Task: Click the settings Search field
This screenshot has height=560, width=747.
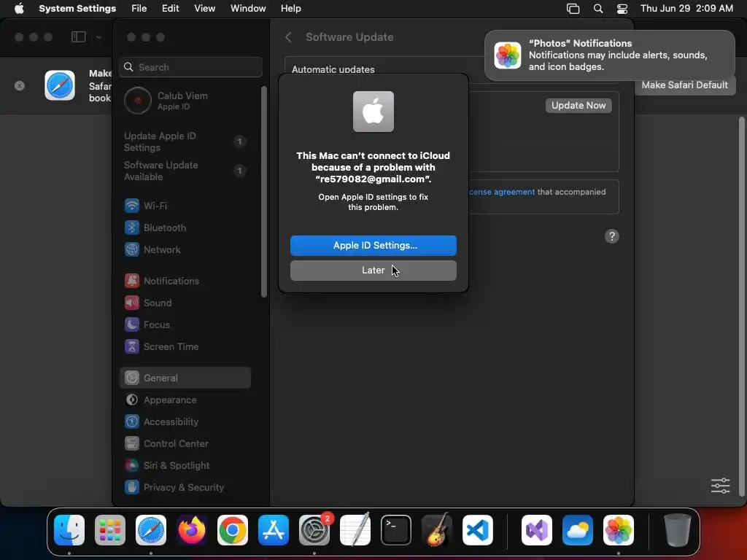Action: click(190, 67)
